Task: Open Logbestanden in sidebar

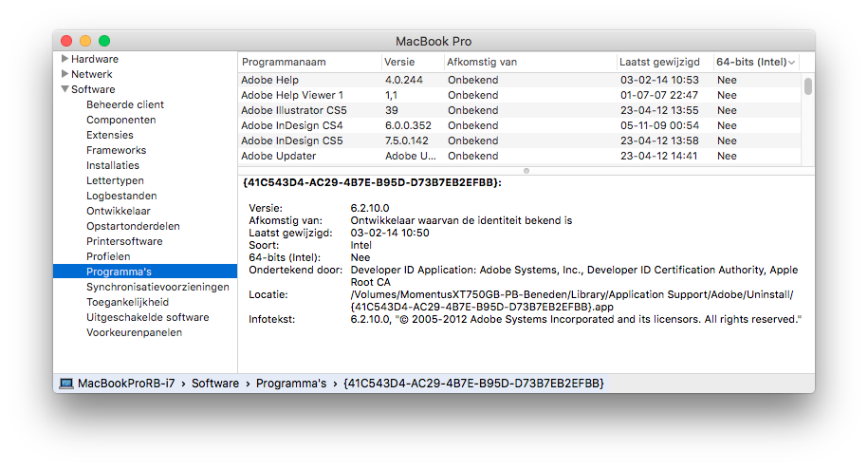Action: point(121,196)
